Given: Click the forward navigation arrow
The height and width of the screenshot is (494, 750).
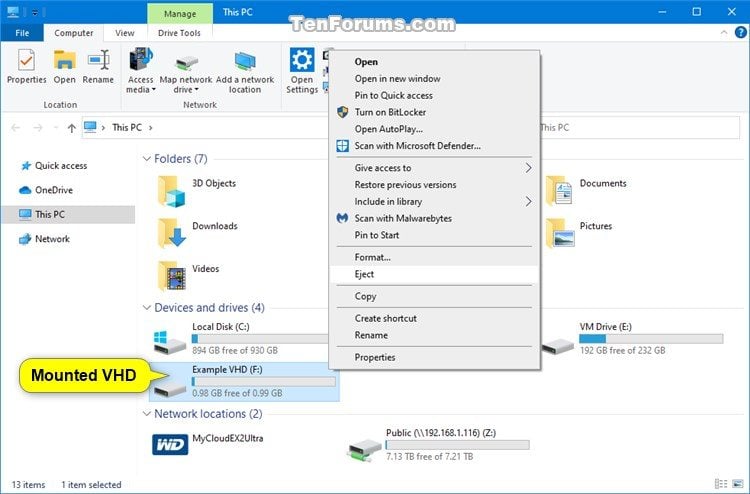Looking at the screenshot, I should [38, 128].
